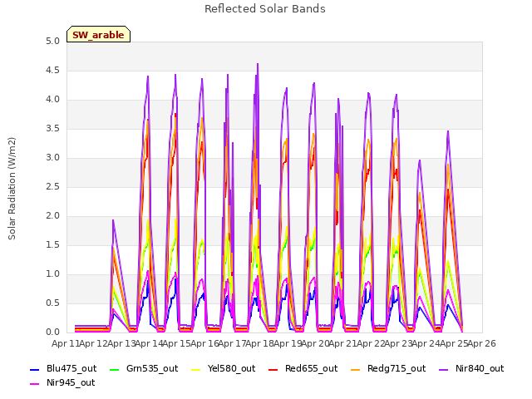Click the Redg715_out legend label
The image size is (532, 399).
pos(397,368)
